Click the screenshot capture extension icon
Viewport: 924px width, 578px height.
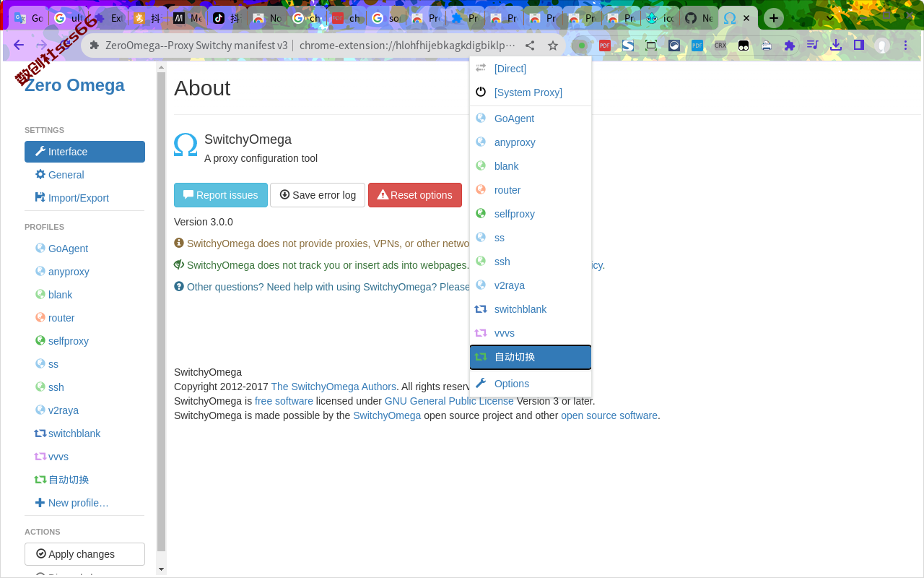651,46
